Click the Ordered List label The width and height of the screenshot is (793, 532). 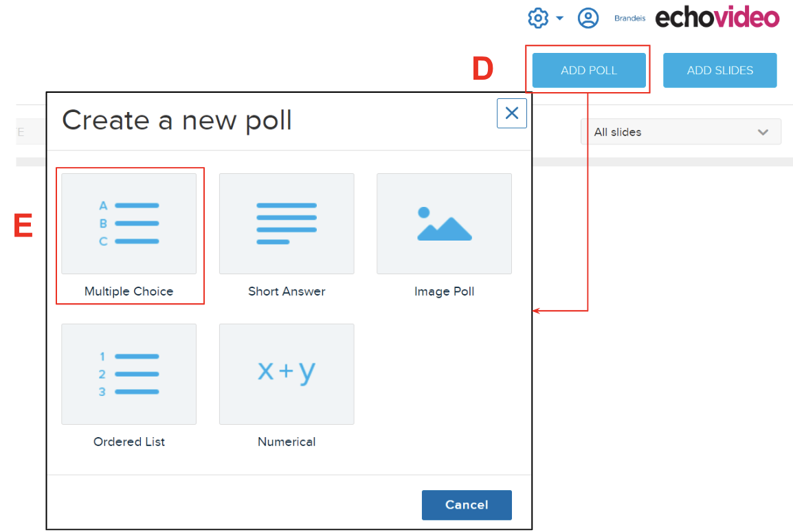click(x=129, y=441)
